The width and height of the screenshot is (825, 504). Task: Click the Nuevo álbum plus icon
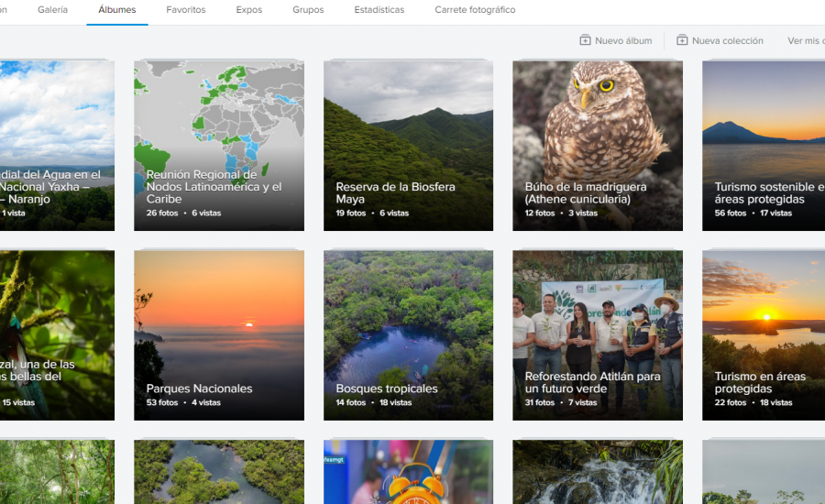585,40
